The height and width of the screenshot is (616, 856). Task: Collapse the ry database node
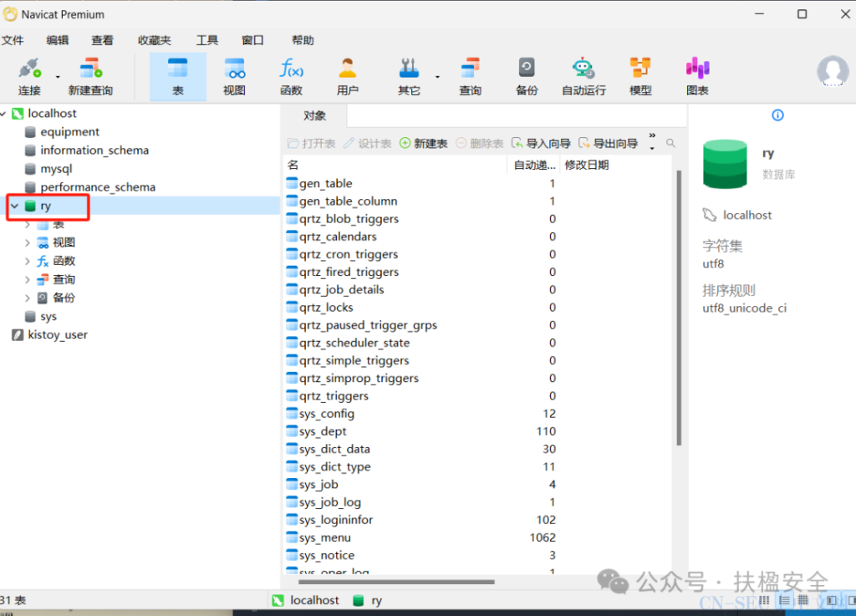tap(15, 206)
